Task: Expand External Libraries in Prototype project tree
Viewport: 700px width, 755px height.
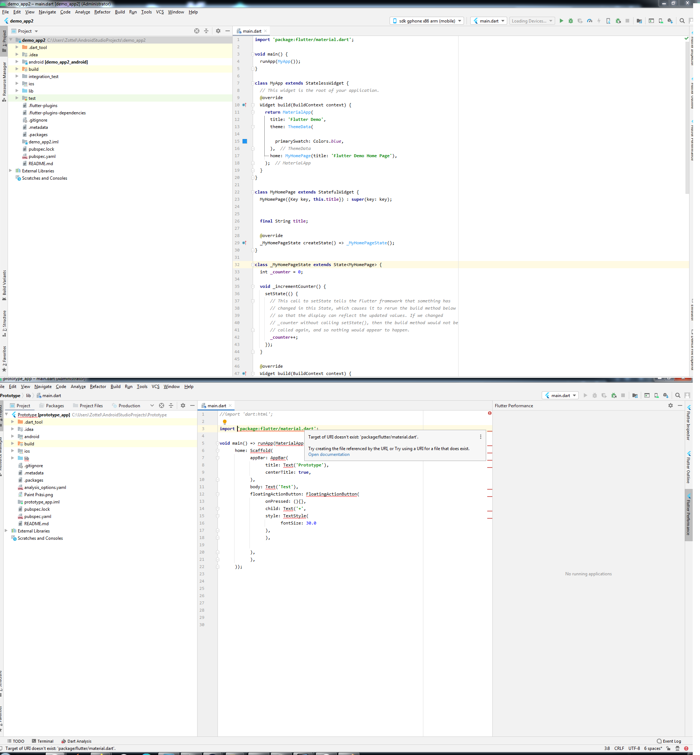Action: click(x=6, y=531)
